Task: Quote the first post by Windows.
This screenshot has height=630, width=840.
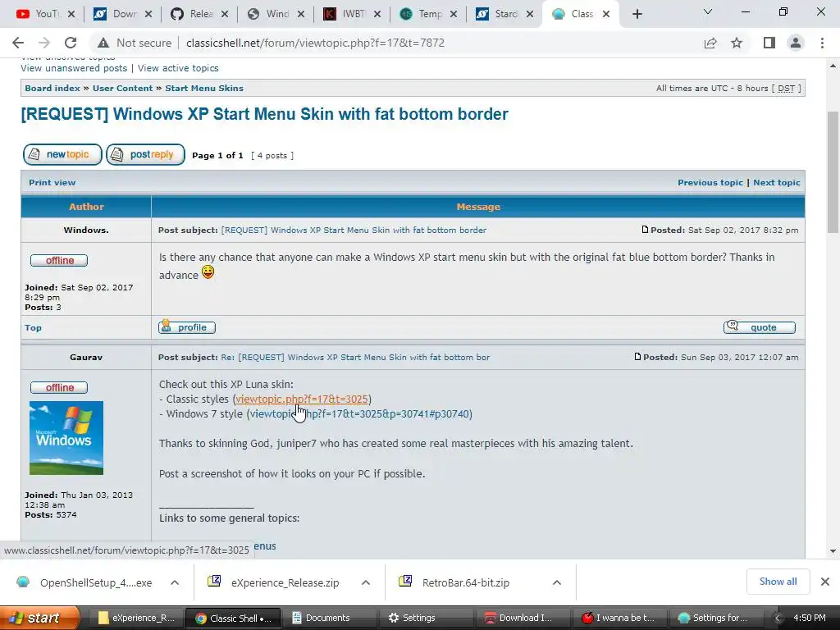Action: pos(760,327)
